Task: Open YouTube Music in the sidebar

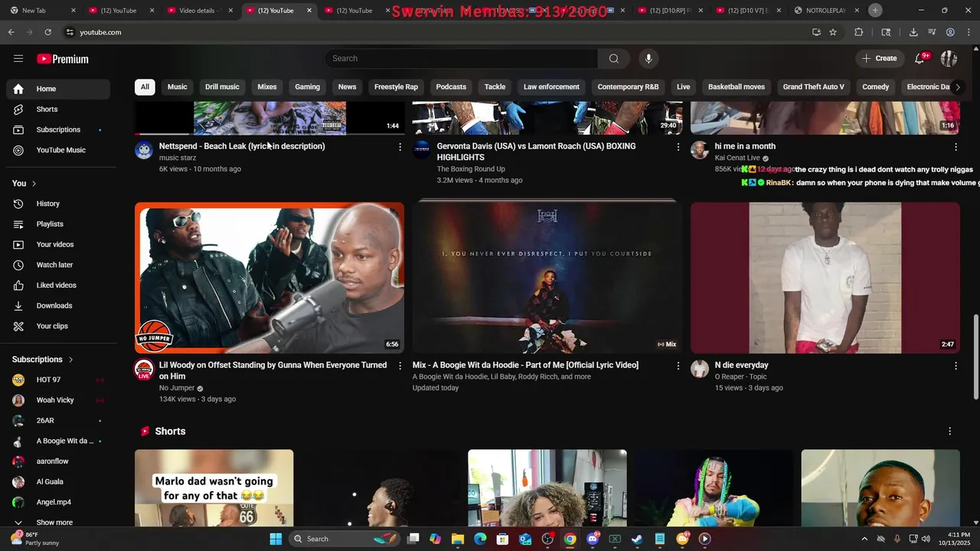Action: 58,151
